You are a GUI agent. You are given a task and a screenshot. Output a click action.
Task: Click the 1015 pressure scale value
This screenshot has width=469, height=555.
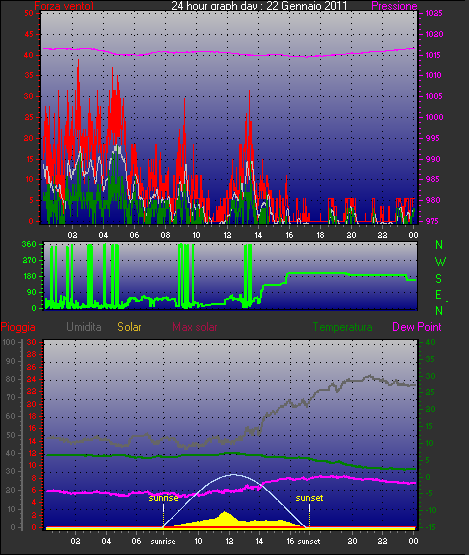434,55
